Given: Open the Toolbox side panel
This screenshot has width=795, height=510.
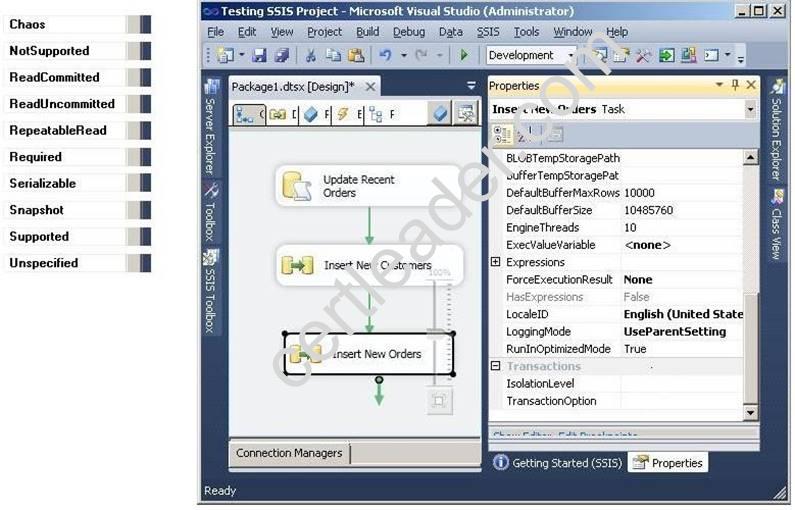Looking at the screenshot, I should click(211, 212).
